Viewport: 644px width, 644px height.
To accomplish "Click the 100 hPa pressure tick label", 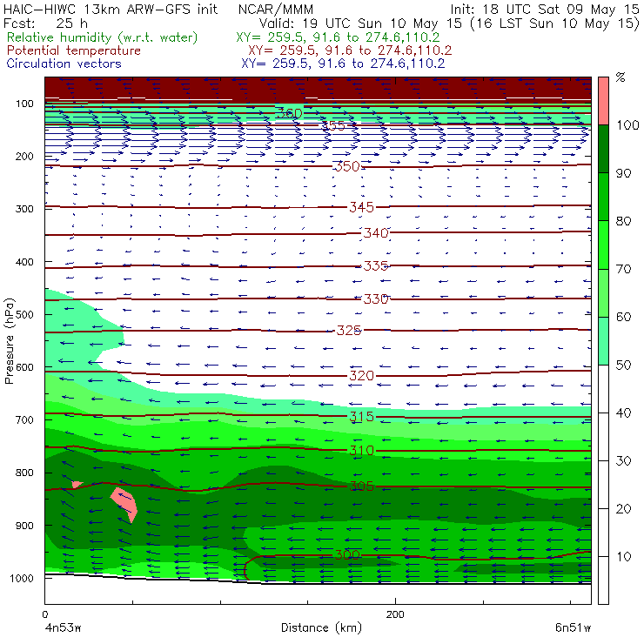I will pos(24,104).
